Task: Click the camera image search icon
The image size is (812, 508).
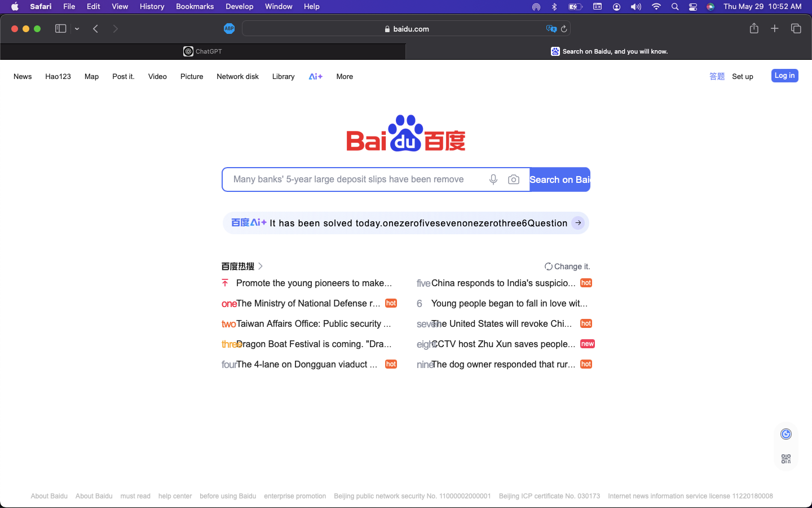Action: pyautogui.click(x=514, y=179)
